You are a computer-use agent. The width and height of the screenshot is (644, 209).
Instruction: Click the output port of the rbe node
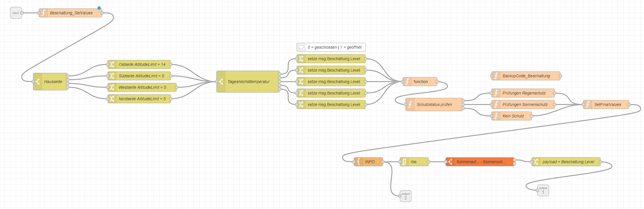pyautogui.click(x=429, y=162)
